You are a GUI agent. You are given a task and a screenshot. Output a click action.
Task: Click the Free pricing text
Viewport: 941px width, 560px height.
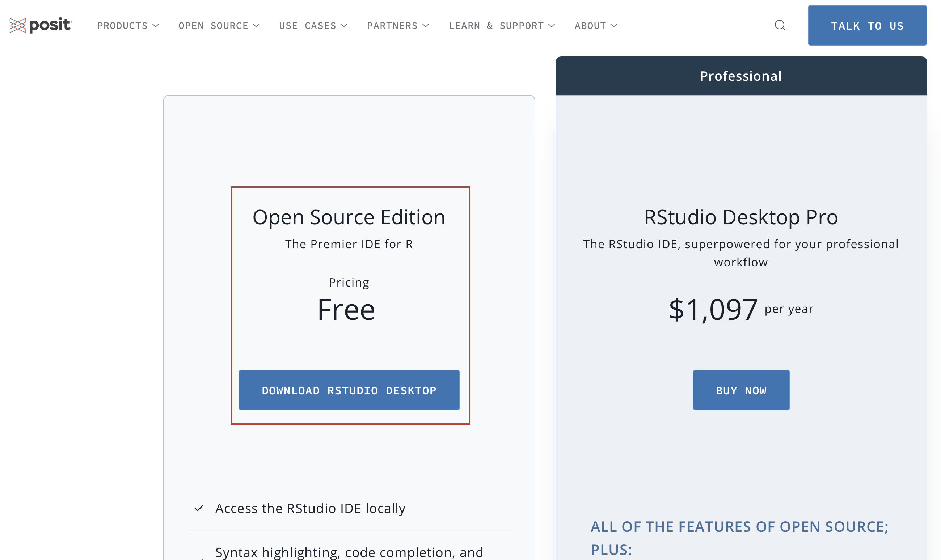coord(346,309)
